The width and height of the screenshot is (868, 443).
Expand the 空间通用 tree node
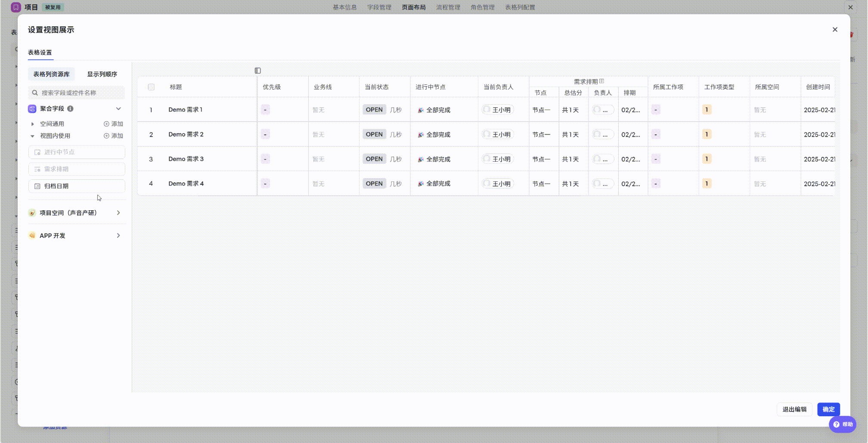coord(32,124)
